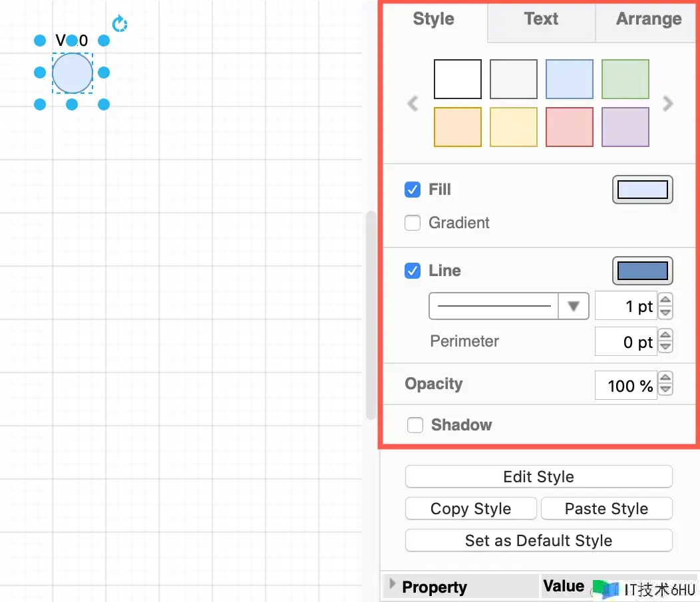Uncheck the Fill checkbox
This screenshot has height=602, width=700.
pos(413,190)
